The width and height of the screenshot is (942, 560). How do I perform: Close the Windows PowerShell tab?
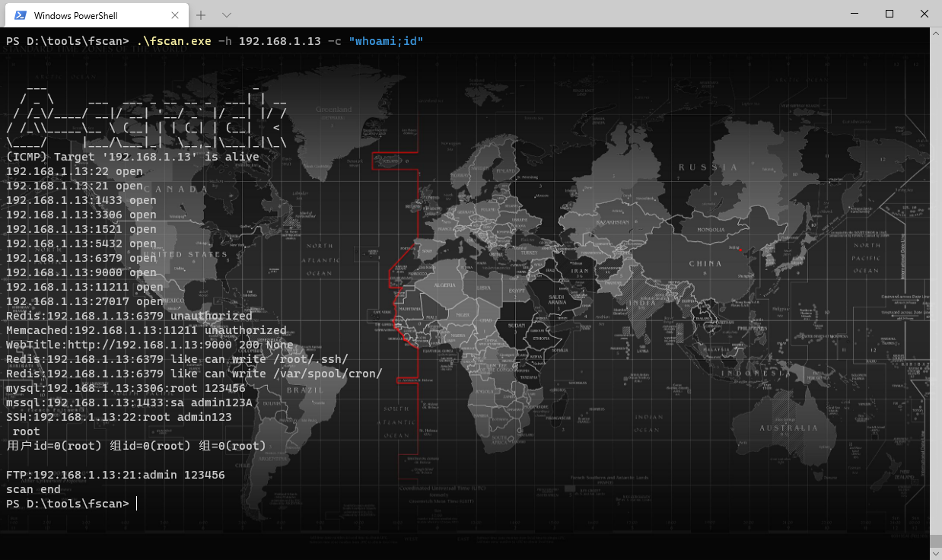click(175, 15)
